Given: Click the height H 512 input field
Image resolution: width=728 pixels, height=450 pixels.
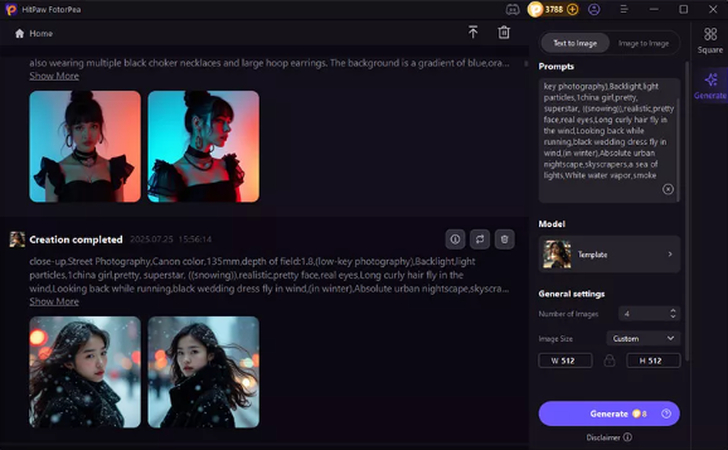Looking at the screenshot, I should pyautogui.click(x=653, y=360).
